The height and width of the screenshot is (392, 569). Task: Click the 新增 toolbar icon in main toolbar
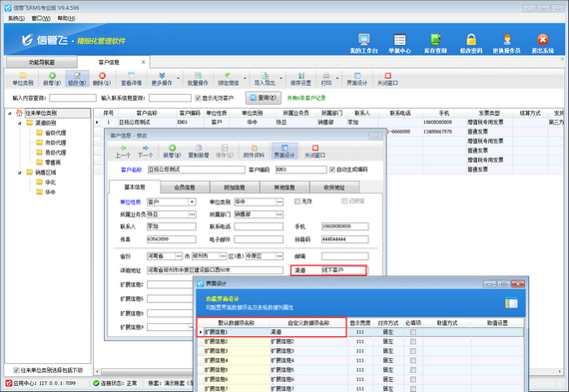click(52, 79)
